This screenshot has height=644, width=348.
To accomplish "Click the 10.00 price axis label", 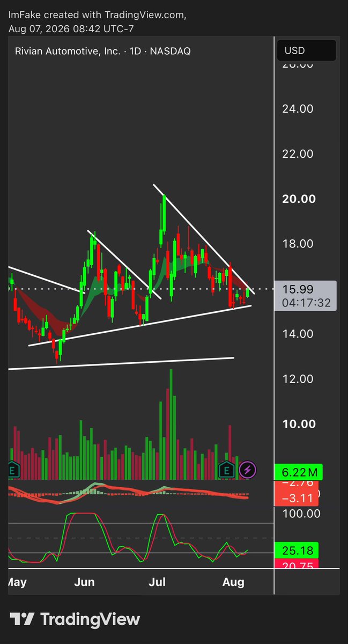I will pos(299,424).
